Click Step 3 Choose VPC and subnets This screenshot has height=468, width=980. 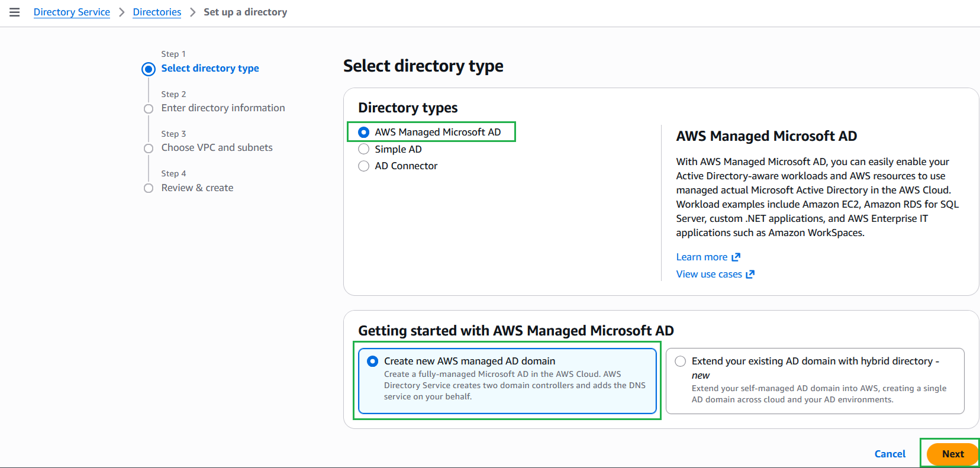(x=217, y=148)
